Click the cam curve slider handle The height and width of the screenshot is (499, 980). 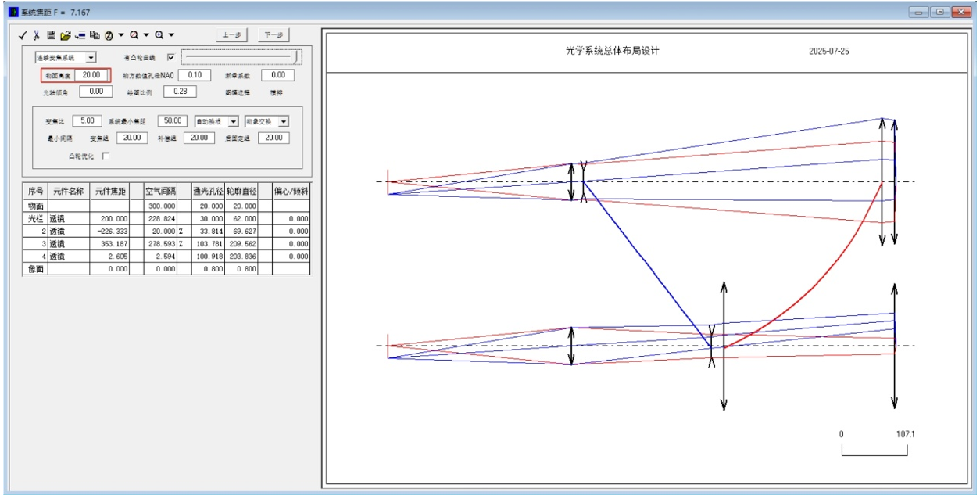(x=296, y=57)
